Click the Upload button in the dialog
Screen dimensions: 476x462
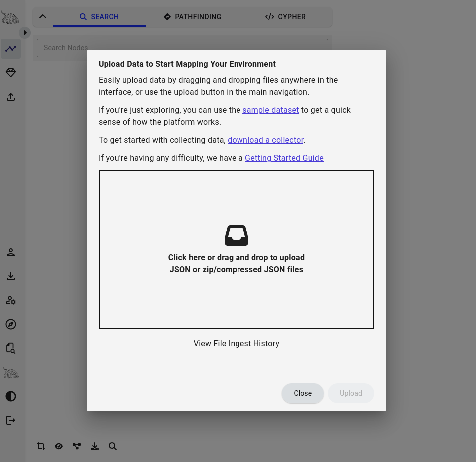pyautogui.click(x=351, y=393)
